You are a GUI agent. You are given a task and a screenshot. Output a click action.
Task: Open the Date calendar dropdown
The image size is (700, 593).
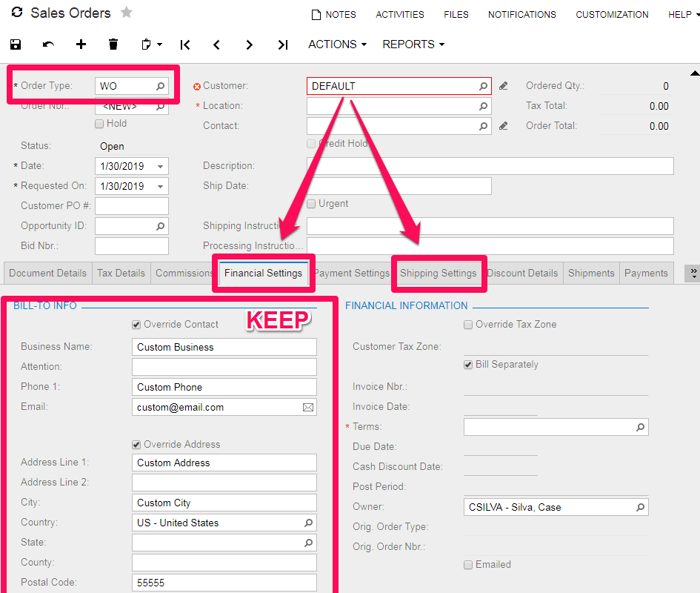pyautogui.click(x=161, y=166)
